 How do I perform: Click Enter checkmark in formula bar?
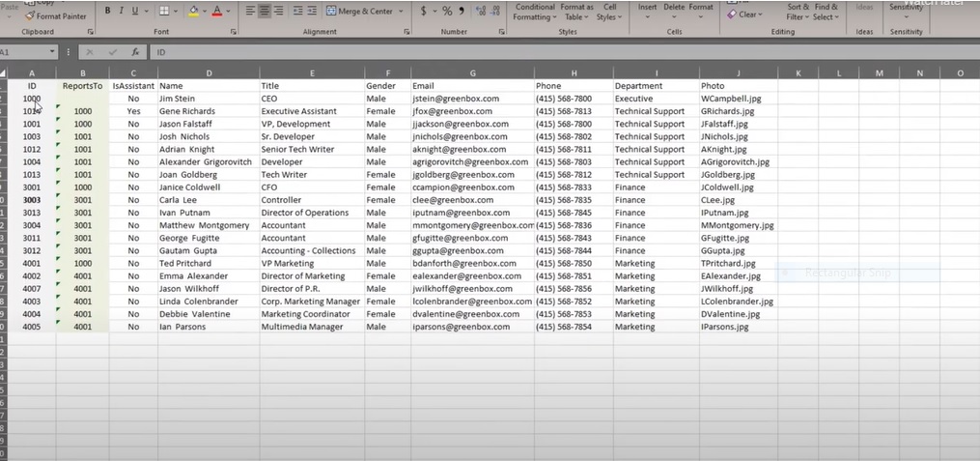[113, 52]
